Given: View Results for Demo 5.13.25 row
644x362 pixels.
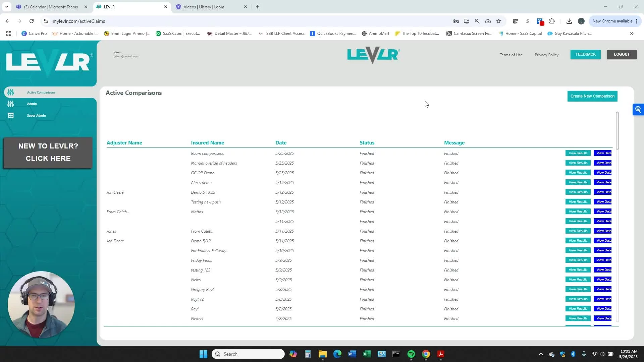Looking at the screenshot, I should [x=578, y=192].
